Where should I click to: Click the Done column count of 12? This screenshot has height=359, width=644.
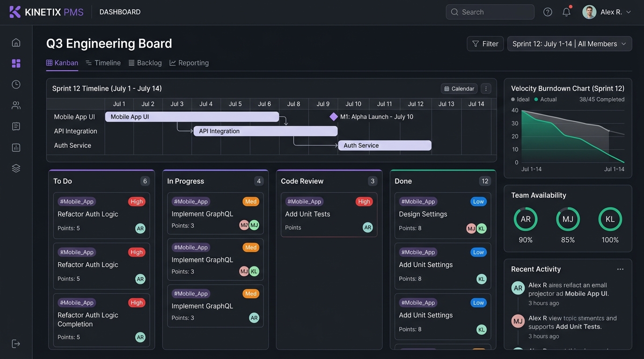(x=485, y=181)
